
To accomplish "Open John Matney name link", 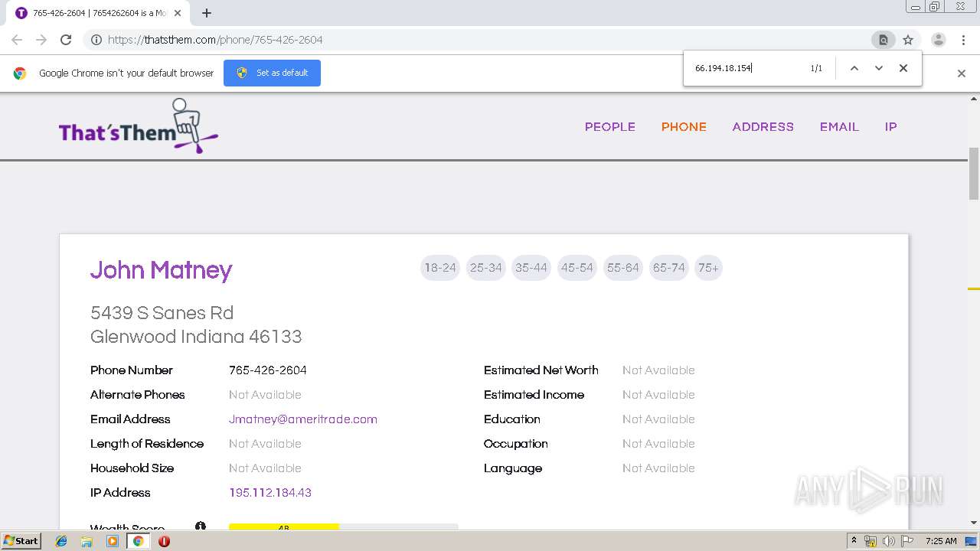I will 161,270.
